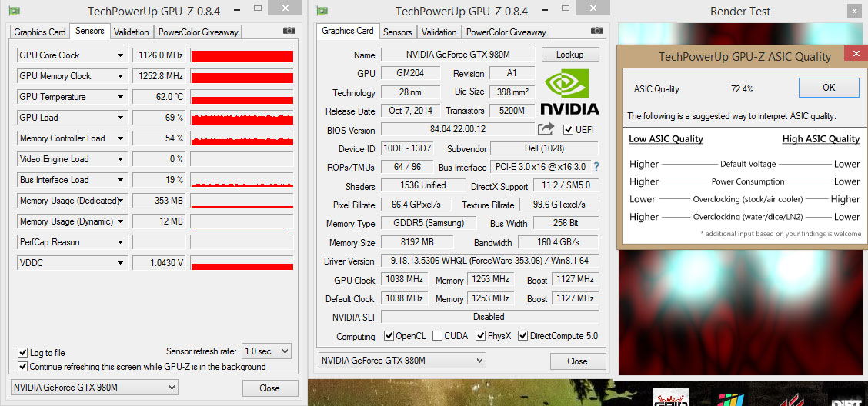Click the NVIDIA SLI Disabled field
Screen dimensions: 868x406
coord(489,317)
